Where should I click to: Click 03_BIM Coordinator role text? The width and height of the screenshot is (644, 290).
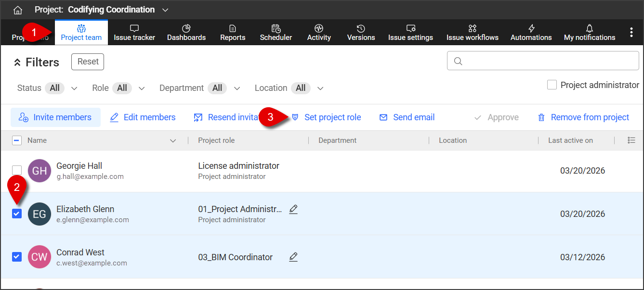pyautogui.click(x=236, y=257)
